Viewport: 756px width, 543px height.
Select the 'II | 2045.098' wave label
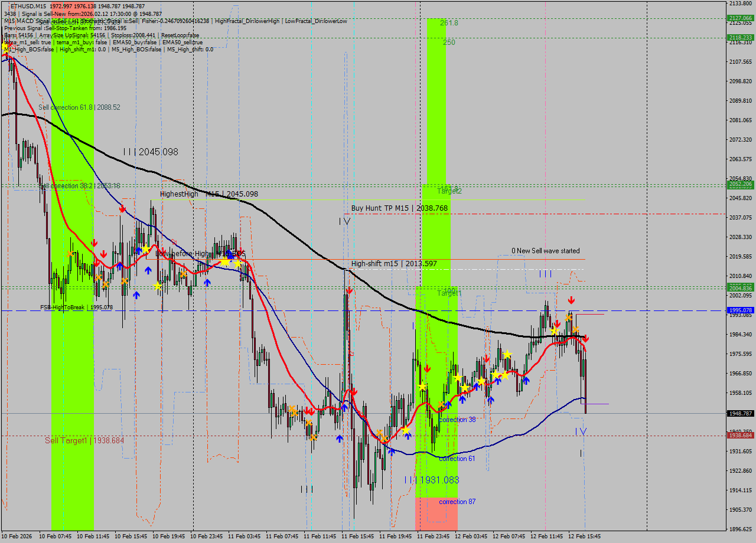pos(151,152)
